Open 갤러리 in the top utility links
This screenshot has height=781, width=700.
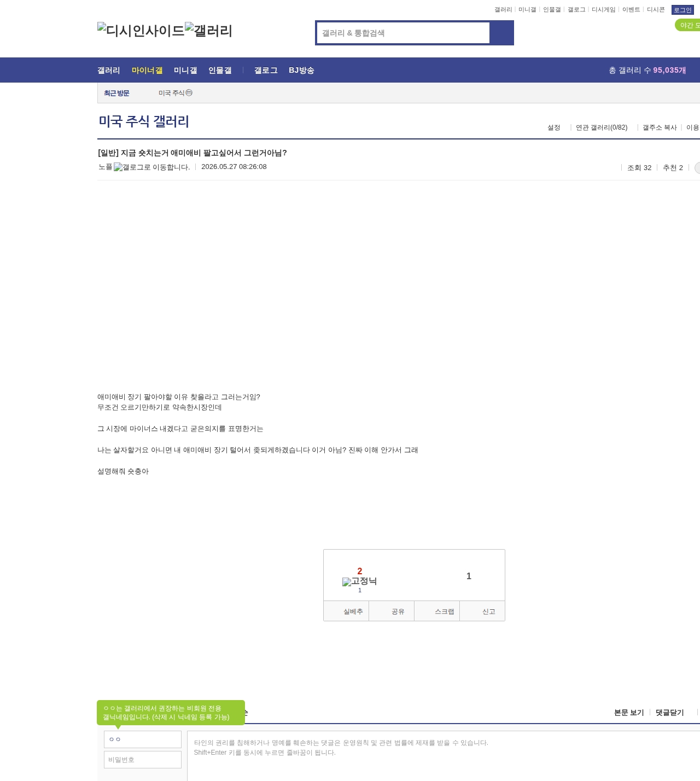503,10
